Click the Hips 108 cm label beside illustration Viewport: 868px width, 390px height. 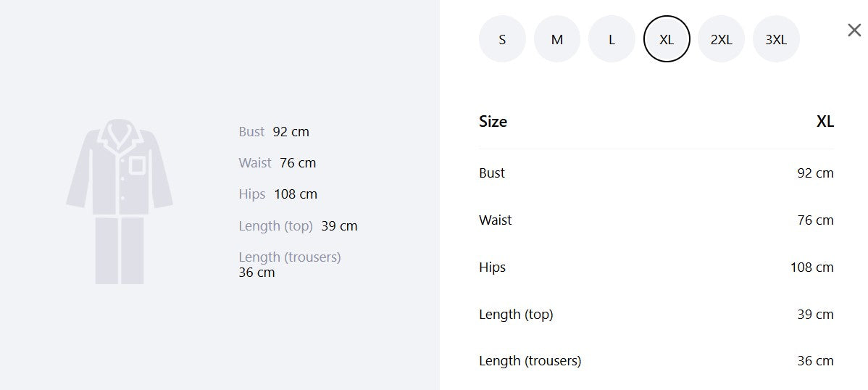pyautogui.click(x=278, y=194)
